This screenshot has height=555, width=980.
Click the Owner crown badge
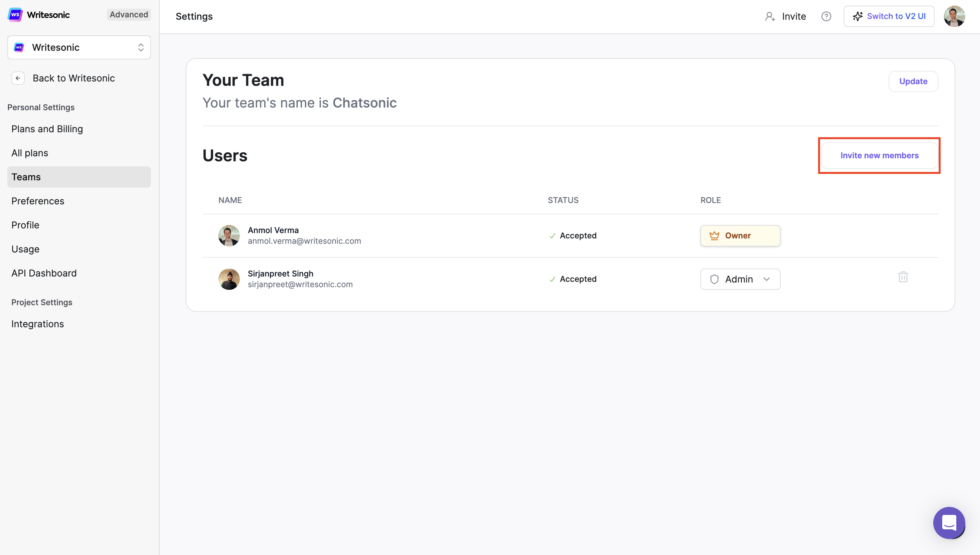[740, 235]
